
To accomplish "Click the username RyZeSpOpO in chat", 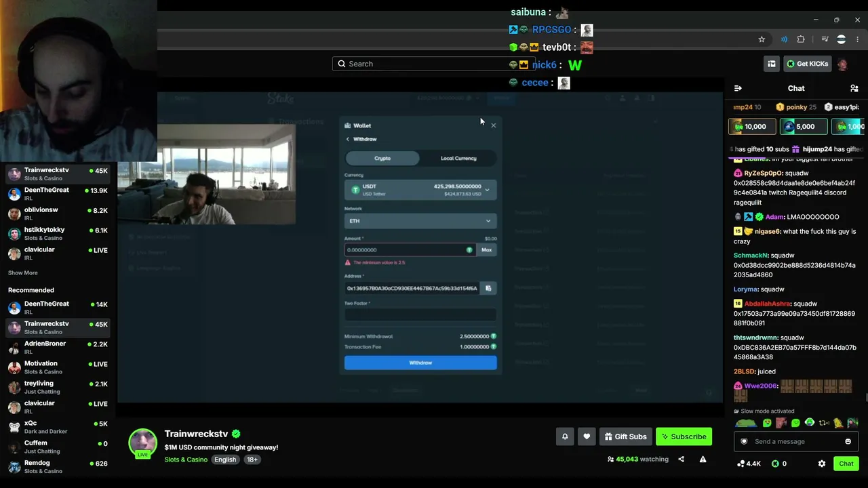I will [763, 173].
